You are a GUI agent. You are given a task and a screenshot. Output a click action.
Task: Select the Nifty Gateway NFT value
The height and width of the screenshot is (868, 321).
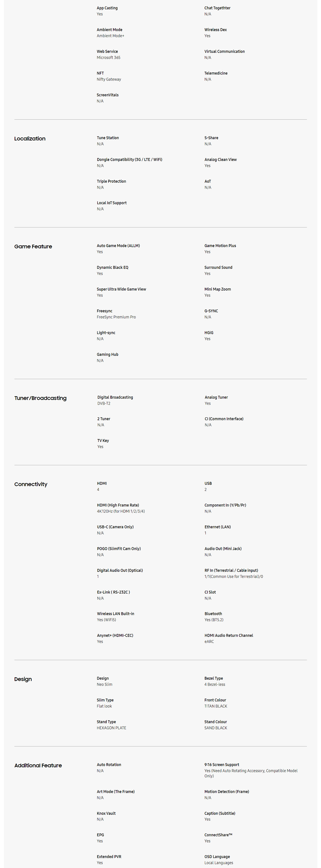tap(108, 79)
